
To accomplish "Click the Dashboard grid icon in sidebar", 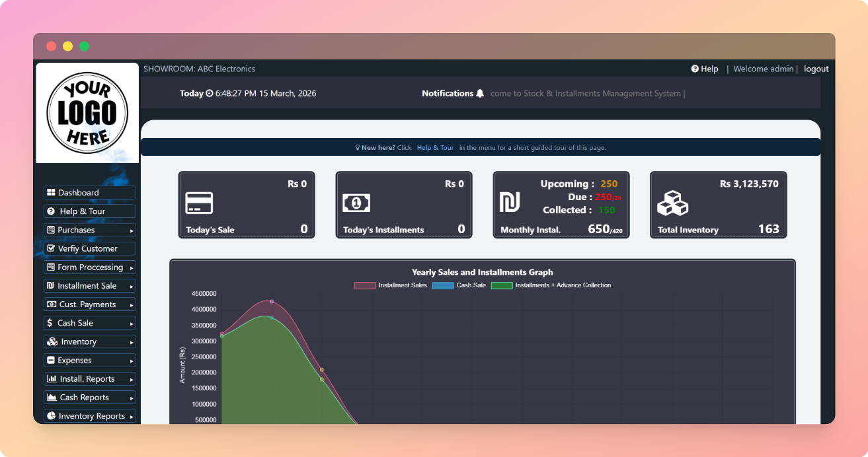I will coord(52,192).
